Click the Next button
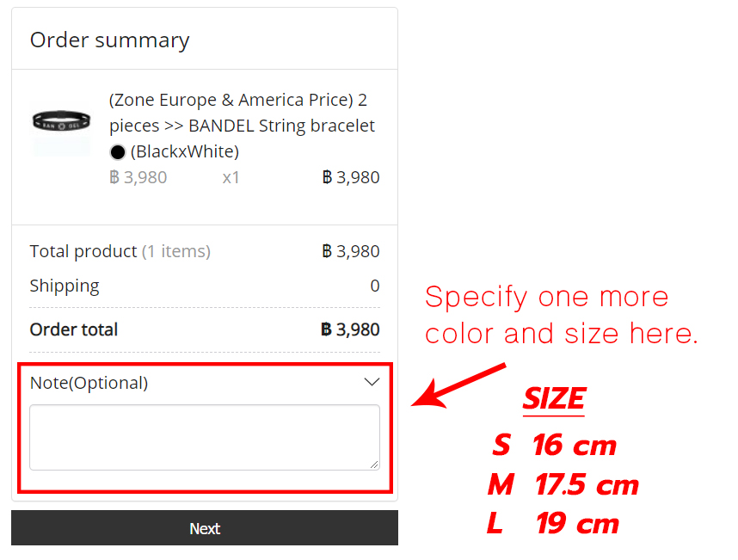The width and height of the screenshot is (738, 560). coord(204,528)
